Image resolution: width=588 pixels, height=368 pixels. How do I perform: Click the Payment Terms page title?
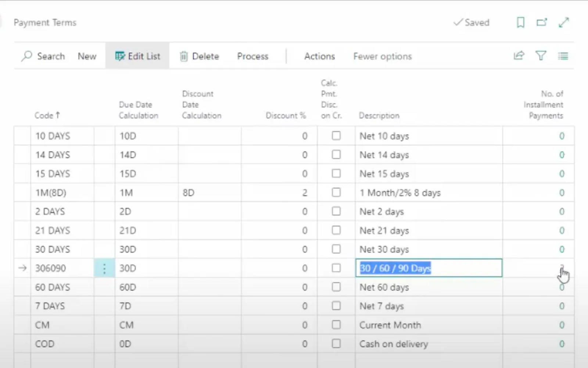pos(45,22)
